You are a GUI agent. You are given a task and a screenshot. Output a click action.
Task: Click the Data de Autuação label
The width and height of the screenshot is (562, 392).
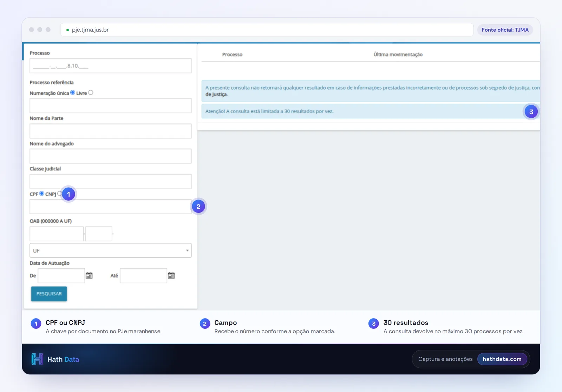tap(50, 263)
